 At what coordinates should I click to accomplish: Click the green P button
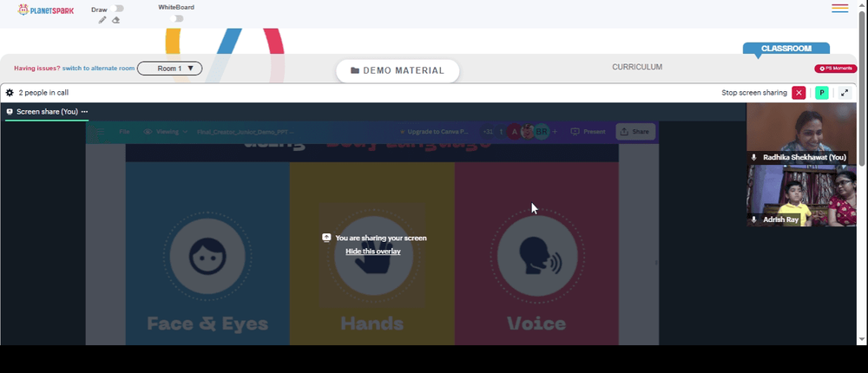tap(822, 93)
